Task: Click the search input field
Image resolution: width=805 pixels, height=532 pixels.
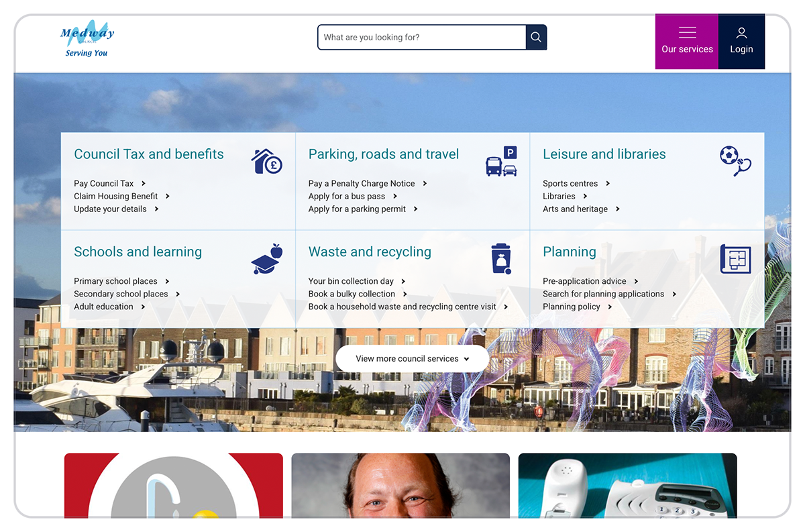Action: [423, 37]
